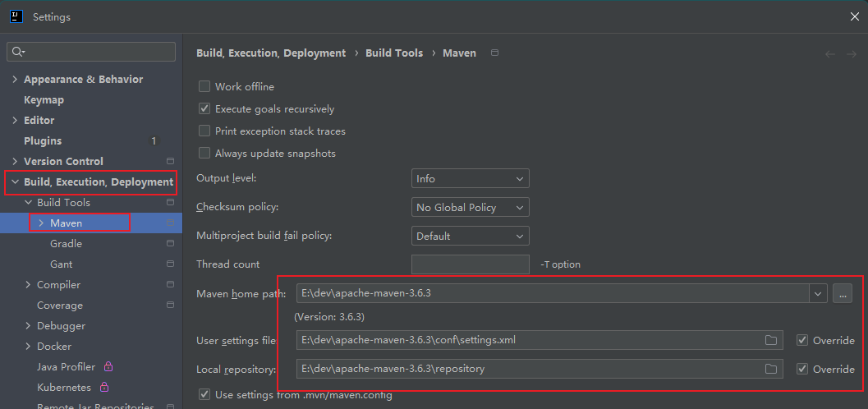
Task: Close the Settings dialog
Action: coord(854,16)
